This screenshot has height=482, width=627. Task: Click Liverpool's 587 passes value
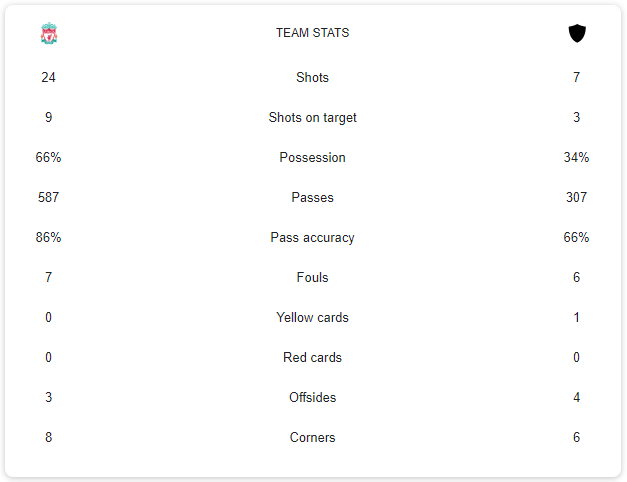click(49, 198)
